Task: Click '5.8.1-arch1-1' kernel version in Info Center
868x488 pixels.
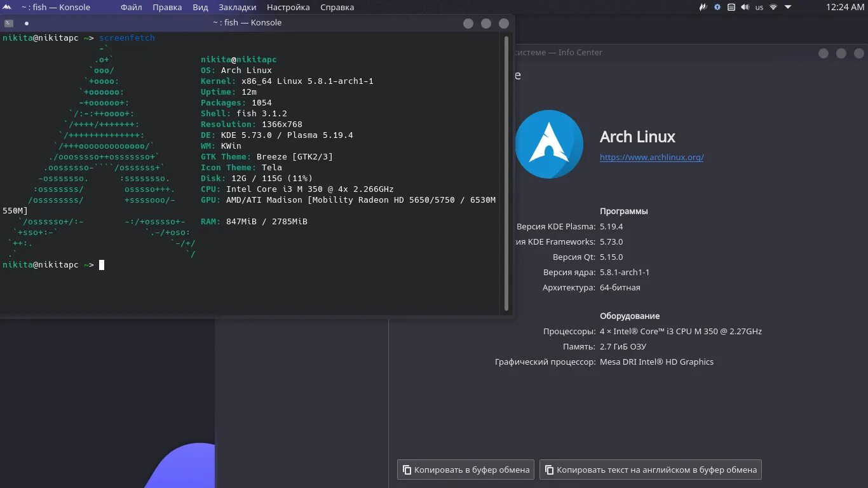Action: click(x=625, y=273)
